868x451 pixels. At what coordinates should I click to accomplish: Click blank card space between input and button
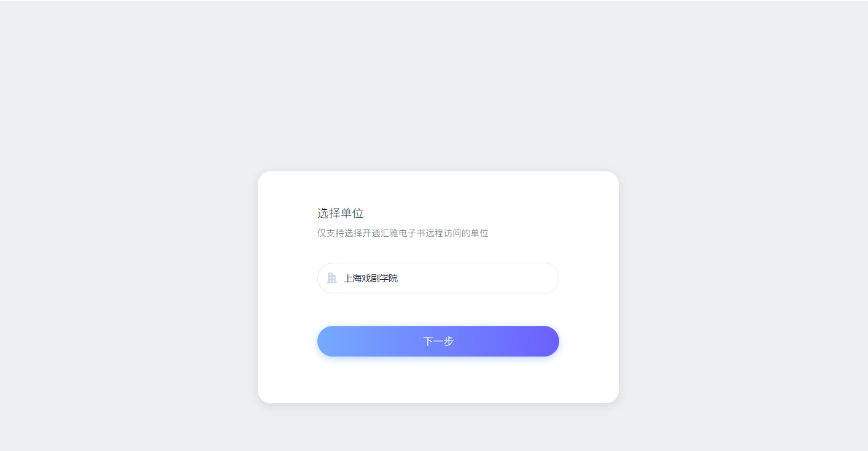438,309
